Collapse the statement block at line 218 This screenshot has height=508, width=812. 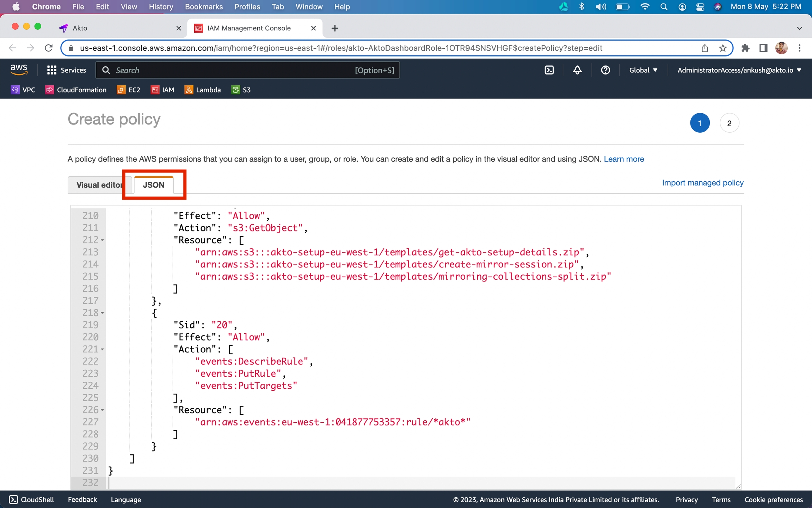(102, 313)
